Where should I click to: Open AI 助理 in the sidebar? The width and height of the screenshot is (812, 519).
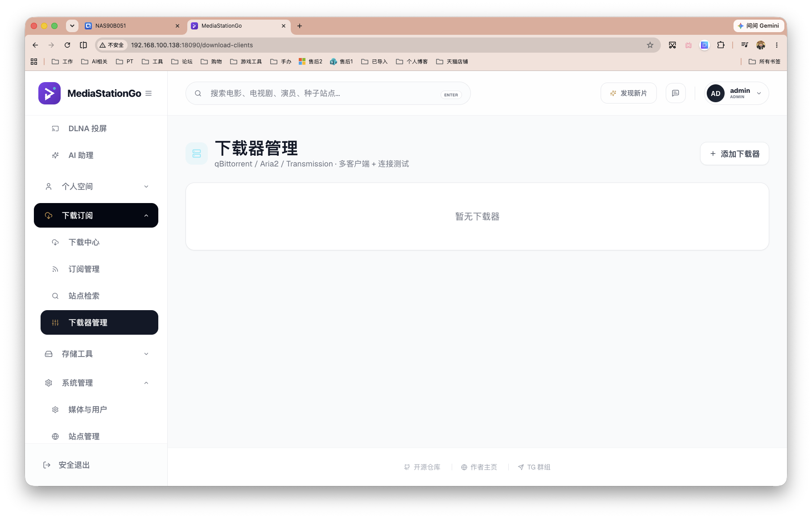click(99, 155)
